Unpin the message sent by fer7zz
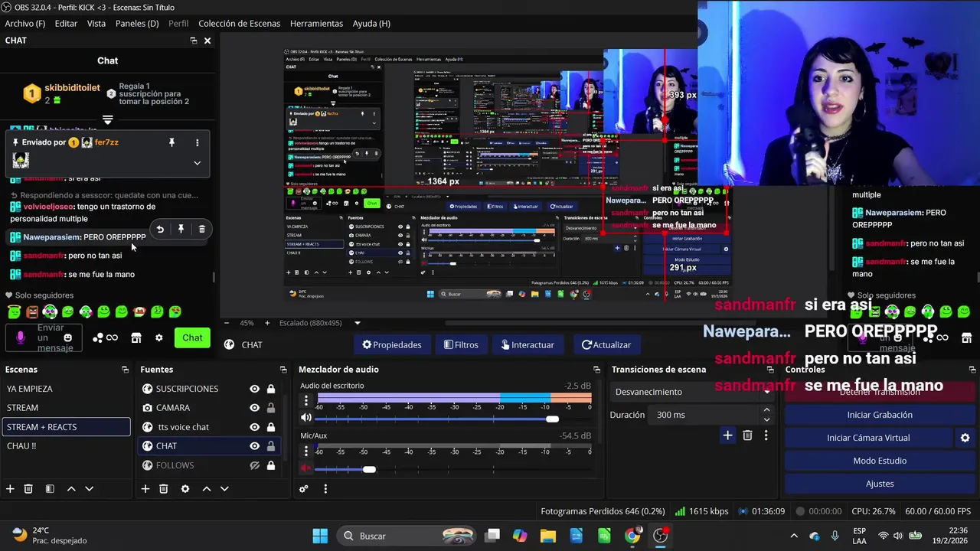This screenshot has width=980, height=551. click(171, 142)
